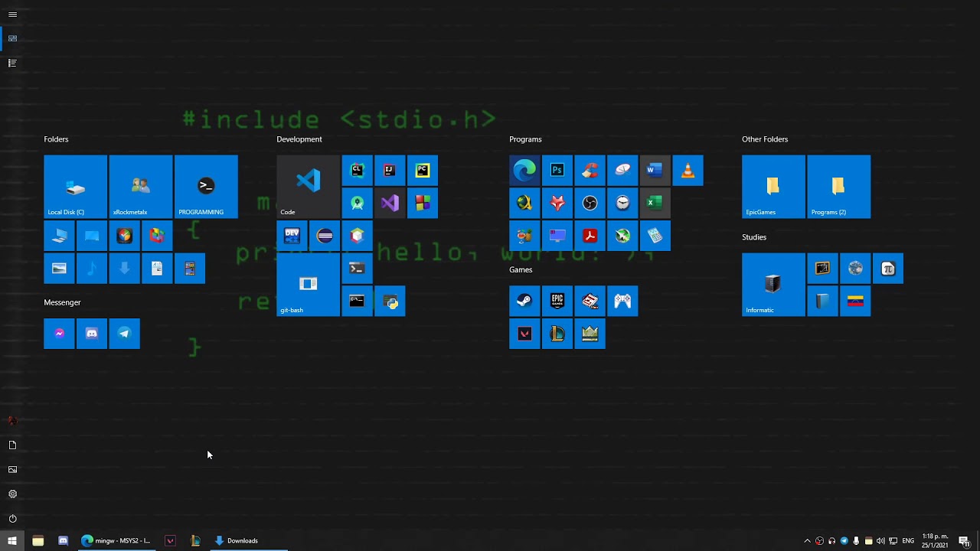The image size is (980, 551).
Task: Open the CCleaner tile
Action: 590,171
